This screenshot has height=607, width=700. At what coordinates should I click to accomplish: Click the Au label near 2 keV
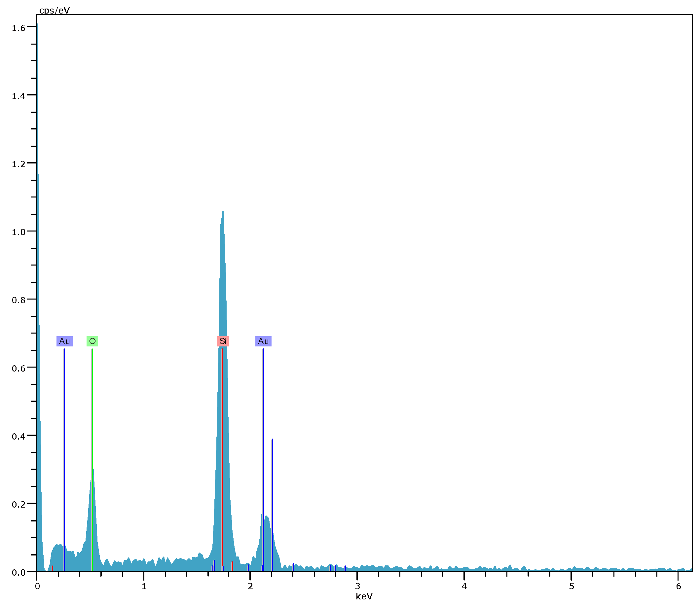263,341
